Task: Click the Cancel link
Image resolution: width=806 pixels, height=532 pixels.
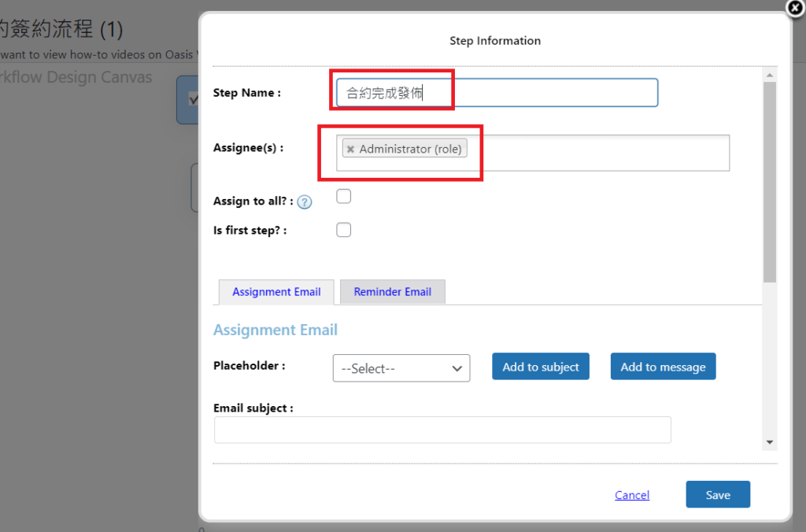Action: point(632,495)
